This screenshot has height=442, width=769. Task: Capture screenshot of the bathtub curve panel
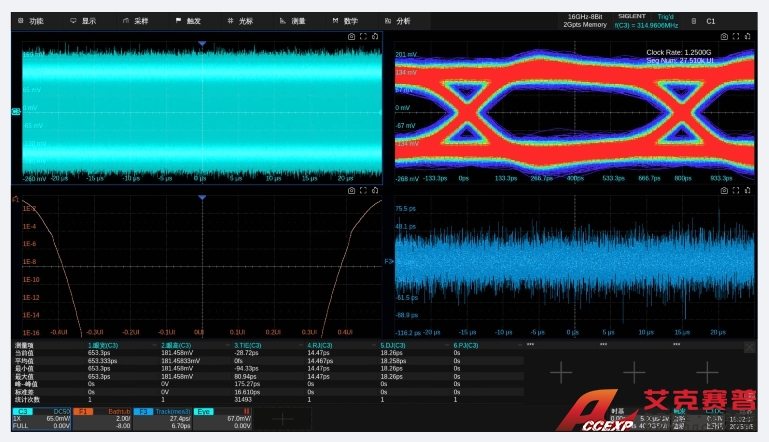pos(351,190)
